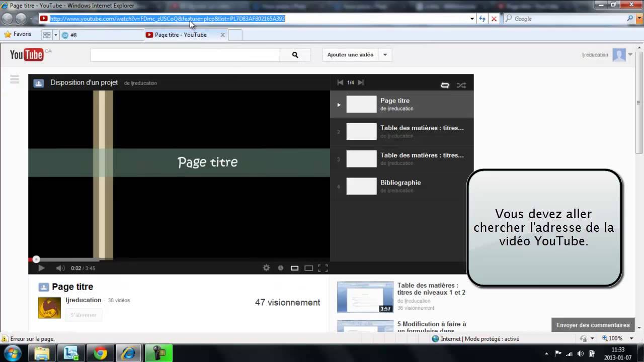Toggle playlist repeat (loop) icon
The image size is (644, 362).
[445, 85]
